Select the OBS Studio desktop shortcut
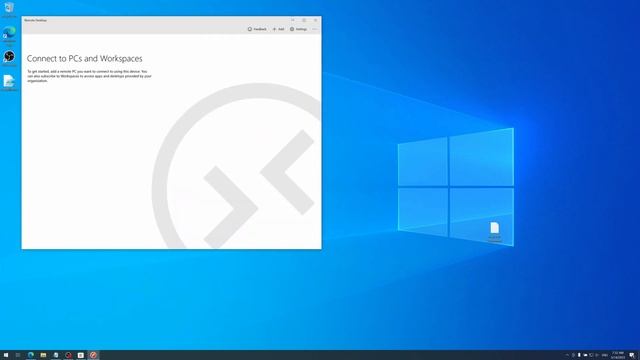This screenshot has height=360, width=640. click(9, 58)
